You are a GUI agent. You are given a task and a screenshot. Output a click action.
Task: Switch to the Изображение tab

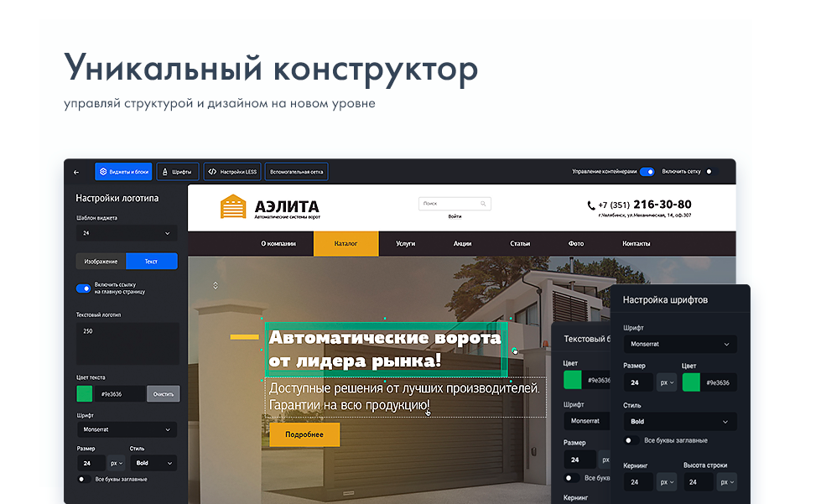point(101,261)
